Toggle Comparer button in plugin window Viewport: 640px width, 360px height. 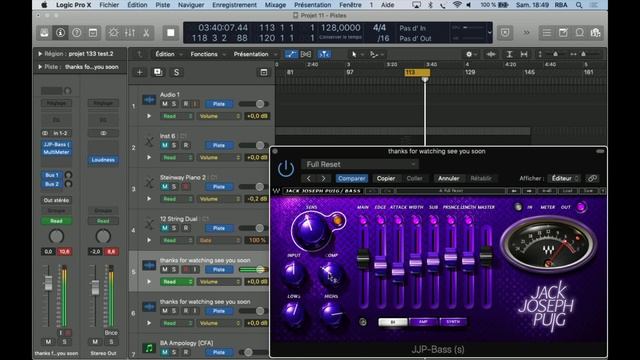click(x=351, y=178)
